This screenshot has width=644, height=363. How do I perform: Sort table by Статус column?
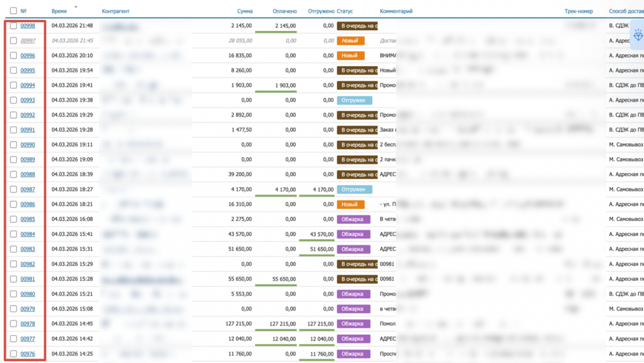tap(345, 11)
